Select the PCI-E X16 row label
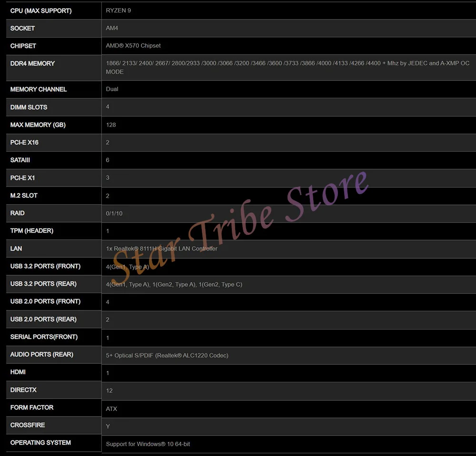 (24, 142)
